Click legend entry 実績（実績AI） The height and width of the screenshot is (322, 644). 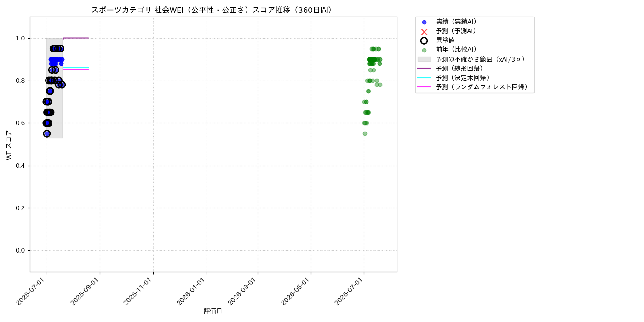(456, 22)
